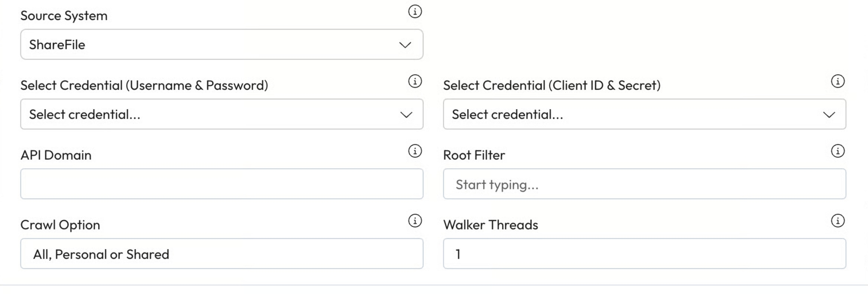View the Root Filter info icon
868x294 pixels.
click(837, 151)
